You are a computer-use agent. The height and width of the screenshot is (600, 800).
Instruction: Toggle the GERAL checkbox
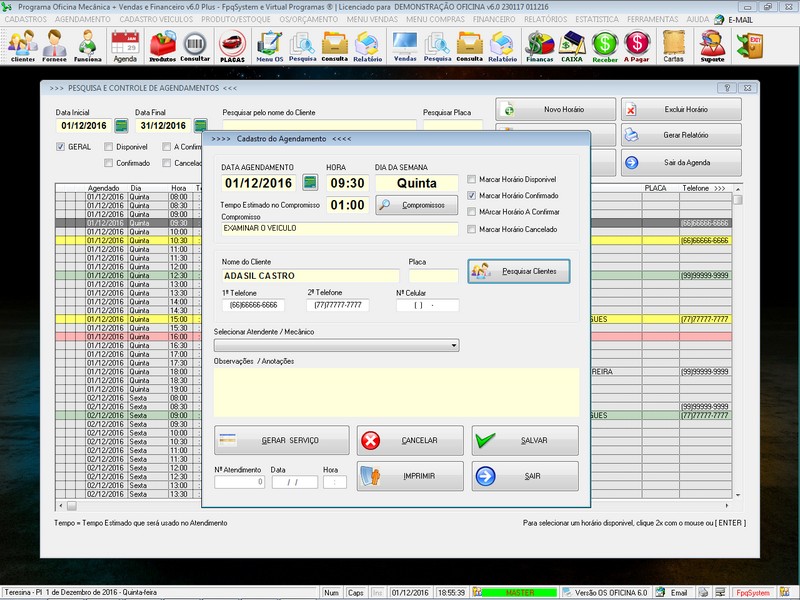pos(60,147)
